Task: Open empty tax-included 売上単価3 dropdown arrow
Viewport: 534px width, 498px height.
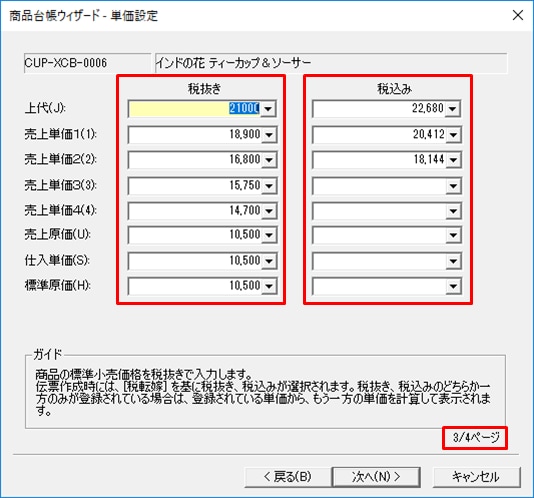Action: coord(453,186)
